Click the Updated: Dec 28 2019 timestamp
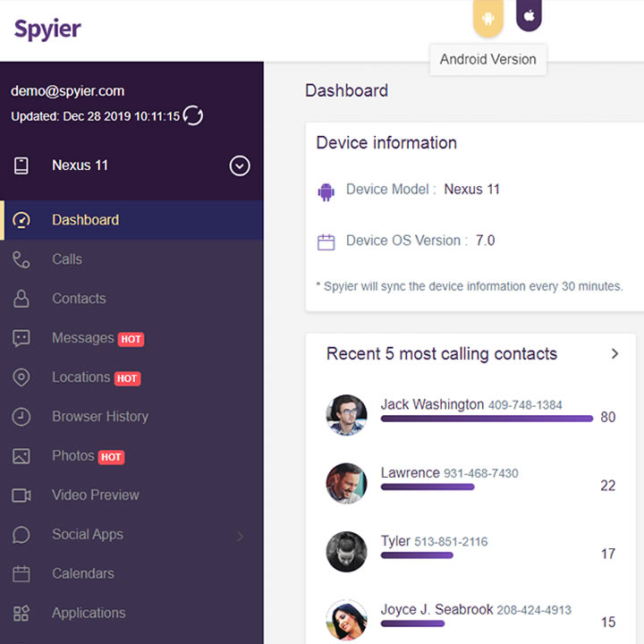The image size is (644, 644). click(x=96, y=116)
